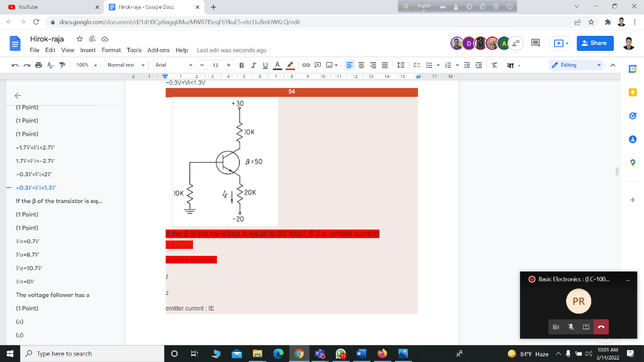Expand the Editing mode dropdown
Image resolution: width=644 pixels, height=362 pixels.
pyautogui.click(x=569, y=65)
